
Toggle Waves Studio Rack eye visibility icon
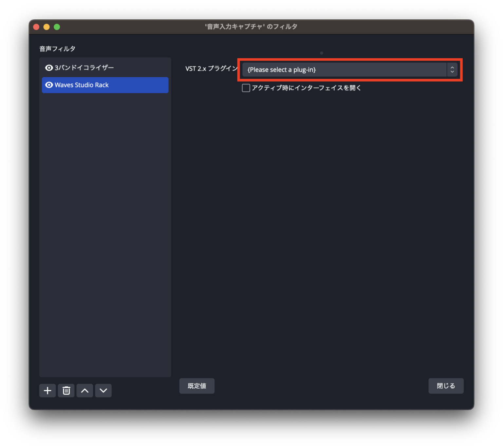(x=49, y=85)
